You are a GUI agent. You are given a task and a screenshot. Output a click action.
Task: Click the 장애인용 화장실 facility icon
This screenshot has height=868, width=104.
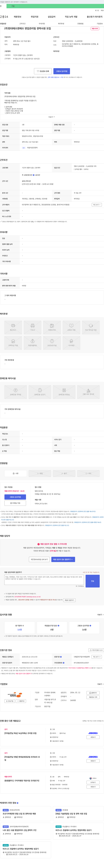pyautogui.click(x=64, y=392)
